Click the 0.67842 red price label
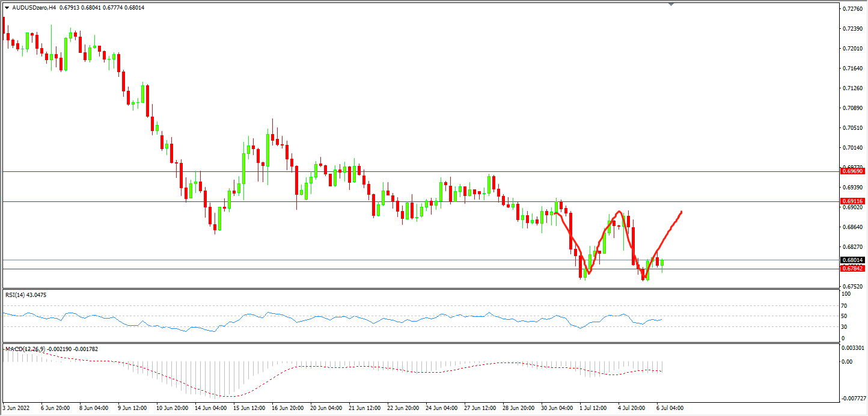 pos(852,269)
